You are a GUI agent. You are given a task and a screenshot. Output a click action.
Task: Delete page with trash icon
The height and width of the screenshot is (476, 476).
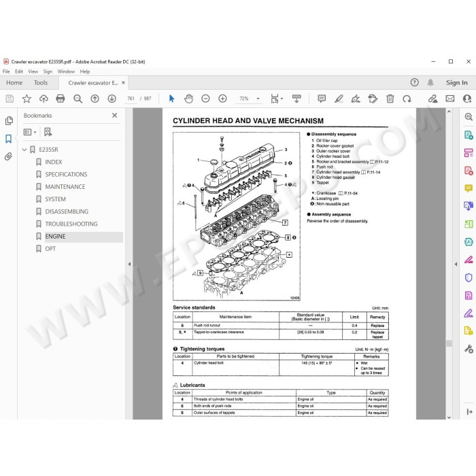click(390, 99)
